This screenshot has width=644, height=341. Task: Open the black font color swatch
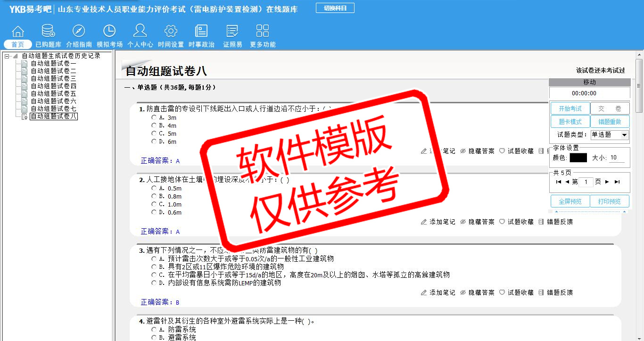coord(578,158)
